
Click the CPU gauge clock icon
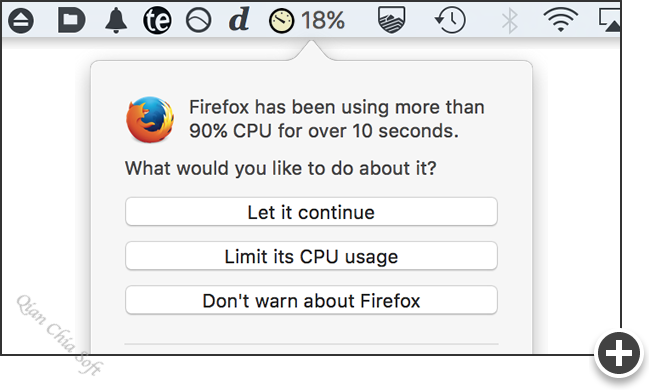pos(281,21)
